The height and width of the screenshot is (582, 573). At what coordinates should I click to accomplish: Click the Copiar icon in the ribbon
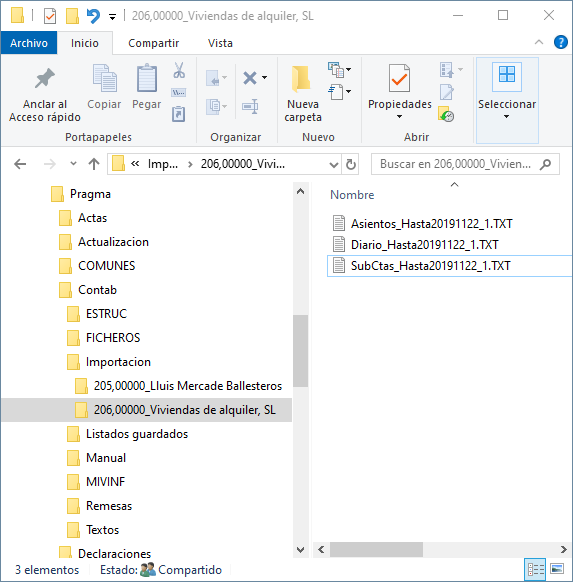pyautogui.click(x=104, y=78)
